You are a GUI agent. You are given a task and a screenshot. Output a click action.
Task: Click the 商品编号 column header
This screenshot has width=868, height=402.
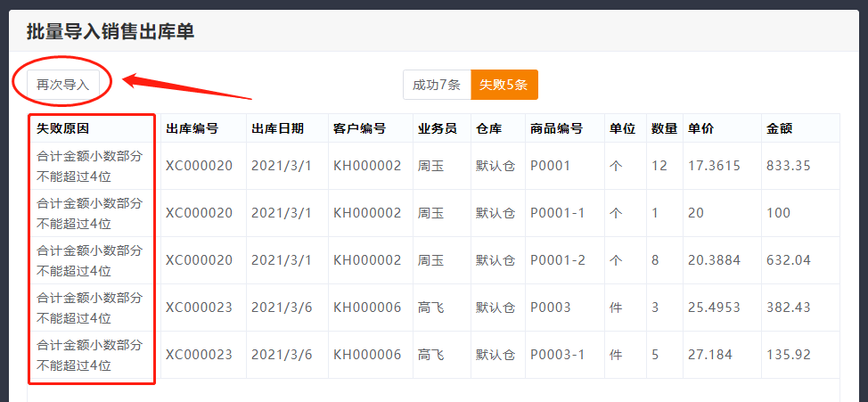tap(556, 128)
